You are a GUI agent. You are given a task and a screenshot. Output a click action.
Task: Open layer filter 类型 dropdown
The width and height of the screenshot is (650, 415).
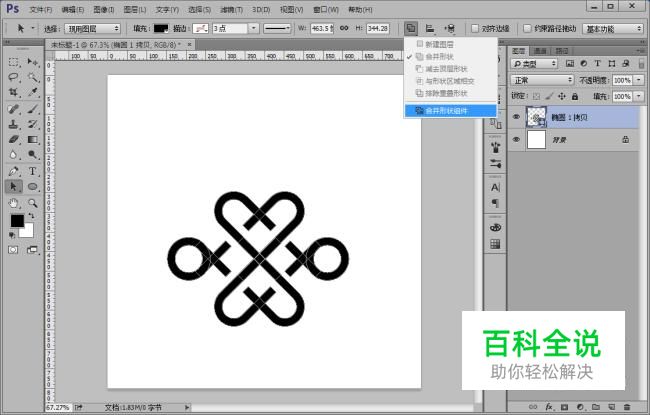534,63
